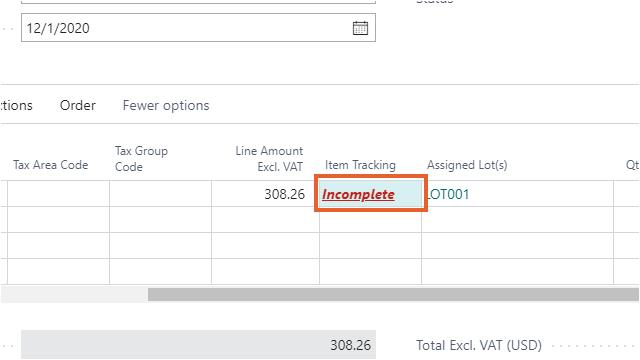Select first row Tax Area Code cell
This screenshot has height=360, width=640.
[x=58, y=194]
